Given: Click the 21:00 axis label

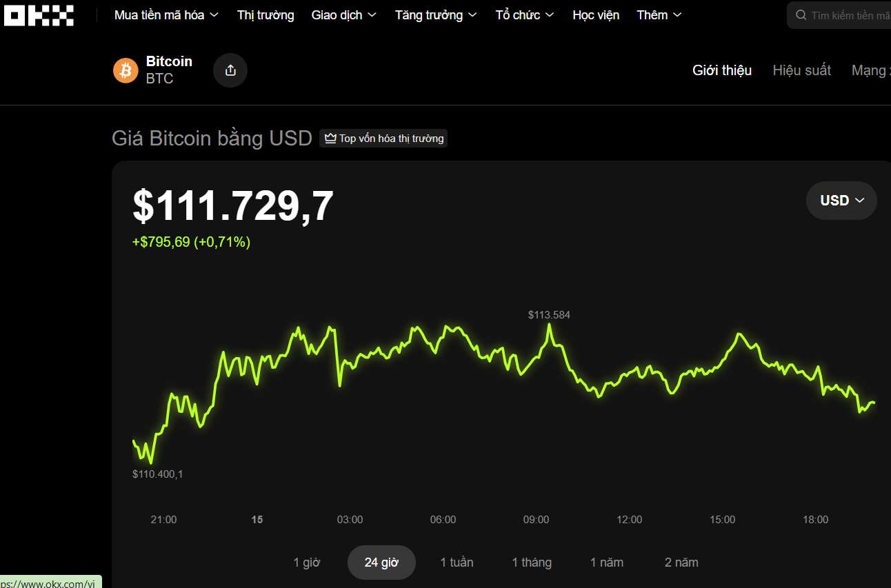Looking at the screenshot, I should (163, 520).
